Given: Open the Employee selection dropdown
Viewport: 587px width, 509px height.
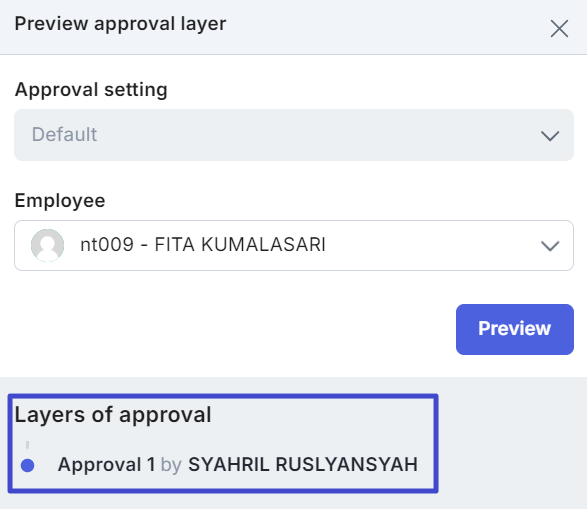Looking at the screenshot, I should pos(294,246).
